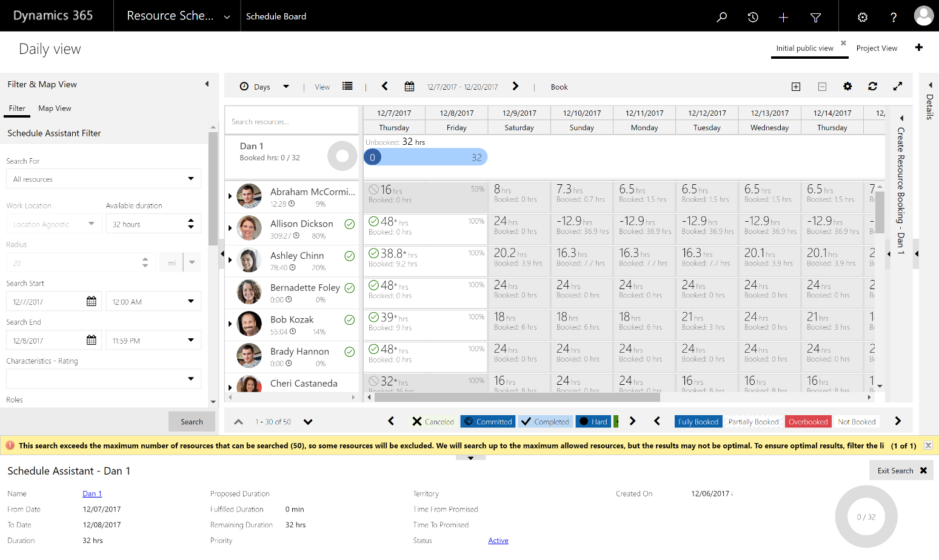The height and width of the screenshot is (560, 939).
Task: Exit the schedule assistant search
Action: (x=901, y=471)
